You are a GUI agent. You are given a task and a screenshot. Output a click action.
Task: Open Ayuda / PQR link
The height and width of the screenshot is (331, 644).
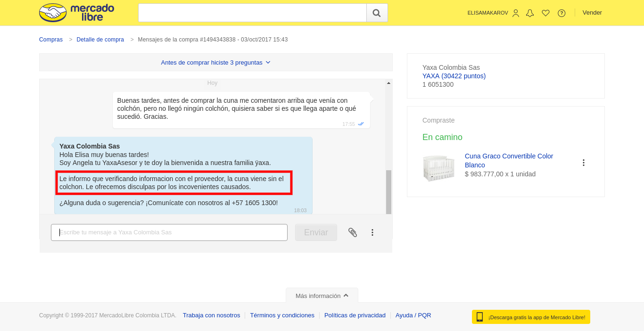[413, 315]
